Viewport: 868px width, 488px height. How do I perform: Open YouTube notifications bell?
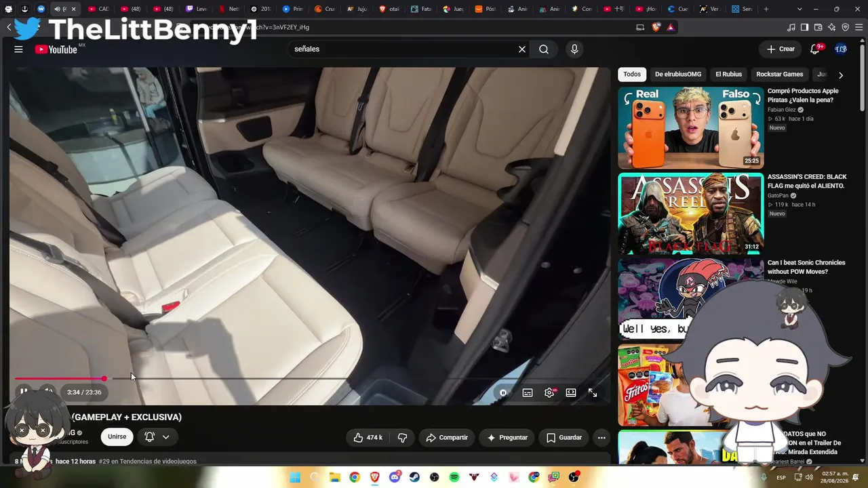[x=816, y=49]
